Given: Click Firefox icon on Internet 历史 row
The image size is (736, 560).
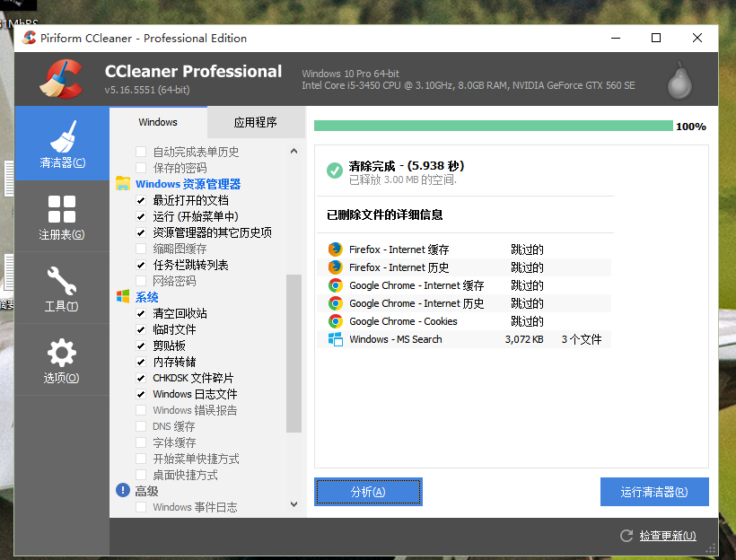Looking at the screenshot, I should 335,267.
